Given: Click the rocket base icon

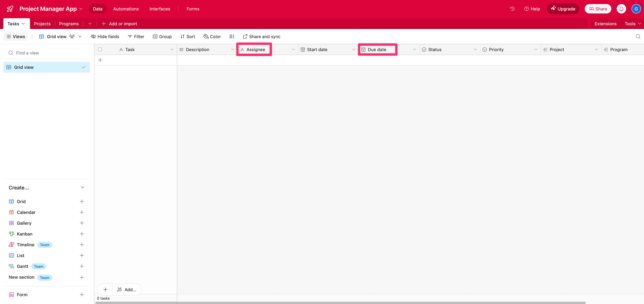Looking at the screenshot, I should tap(10, 9).
